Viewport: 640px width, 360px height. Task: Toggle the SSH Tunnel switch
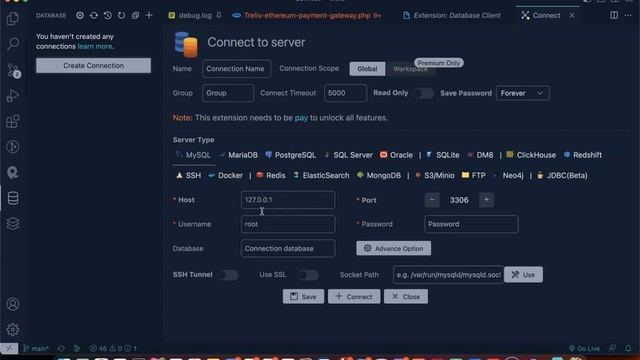click(x=228, y=275)
